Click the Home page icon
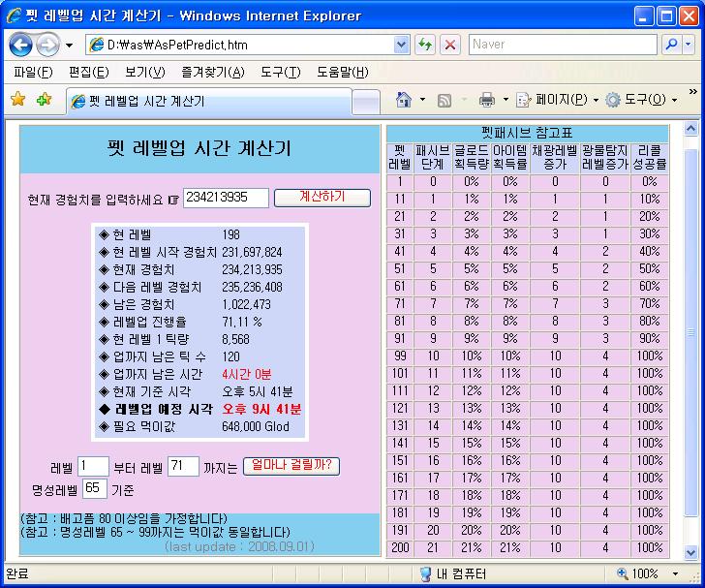705x588 pixels. [x=404, y=100]
